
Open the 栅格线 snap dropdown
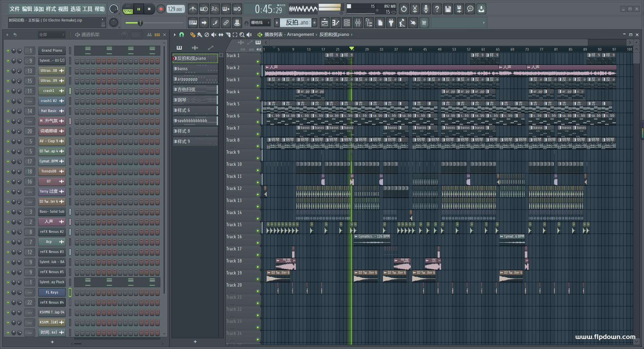(x=260, y=23)
